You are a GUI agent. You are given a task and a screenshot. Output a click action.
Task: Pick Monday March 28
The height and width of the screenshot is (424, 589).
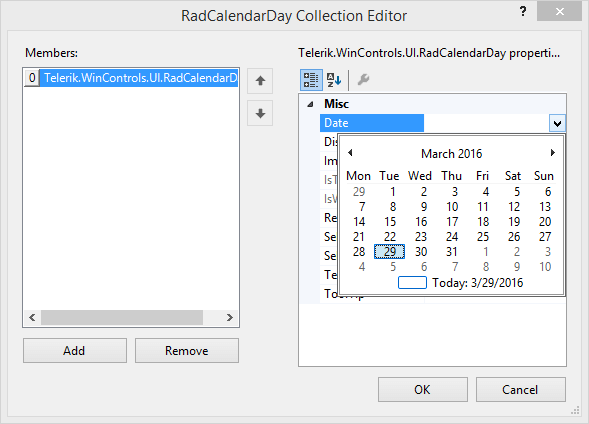pyautogui.click(x=359, y=252)
